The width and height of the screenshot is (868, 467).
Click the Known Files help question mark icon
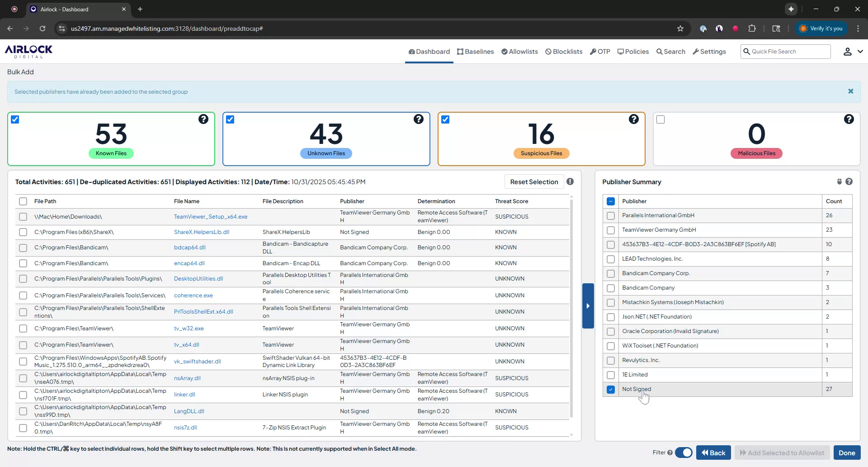coord(203,119)
